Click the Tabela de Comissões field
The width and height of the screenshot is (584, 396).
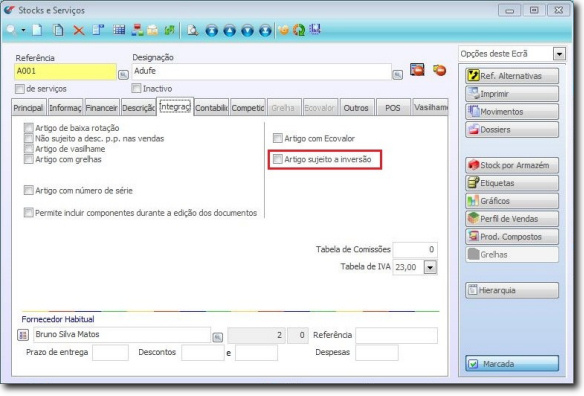coord(415,250)
